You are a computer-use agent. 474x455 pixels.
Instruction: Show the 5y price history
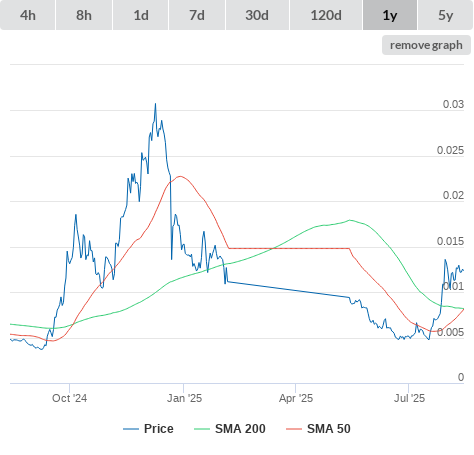pos(445,15)
